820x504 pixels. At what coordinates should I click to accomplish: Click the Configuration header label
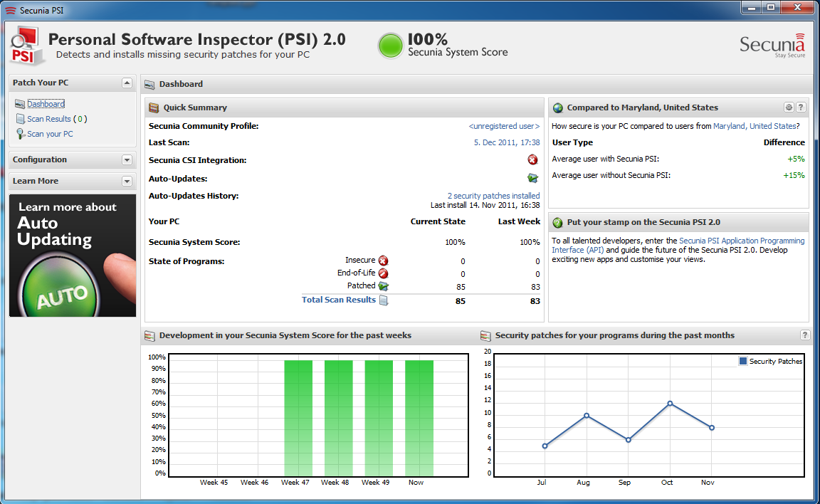[x=40, y=159]
